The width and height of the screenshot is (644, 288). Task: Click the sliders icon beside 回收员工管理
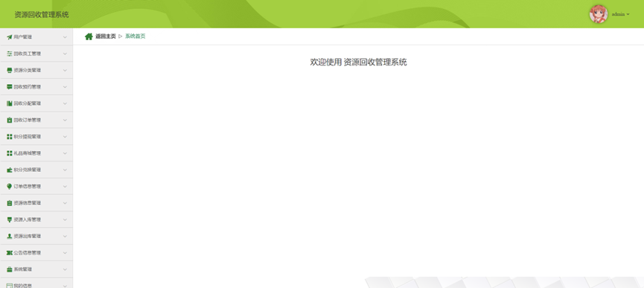pos(10,54)
